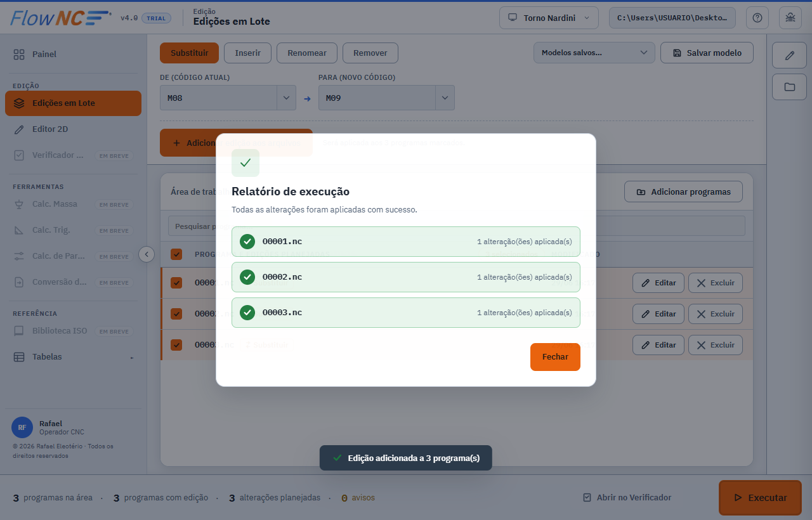This screenshot has height=520, width=812.
Task: Click the Tabelas table icon
Action: point(19,357)
